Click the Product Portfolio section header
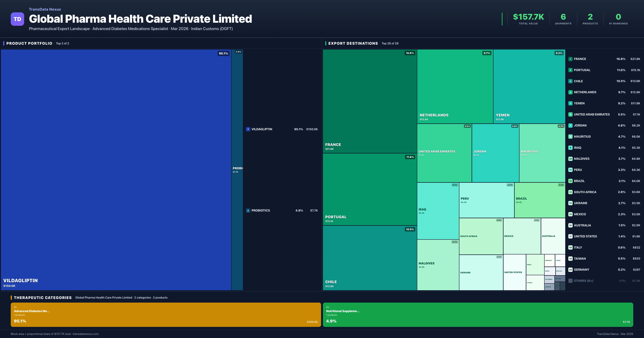Viewport: 644px width, 338px height. pos(29,43)
